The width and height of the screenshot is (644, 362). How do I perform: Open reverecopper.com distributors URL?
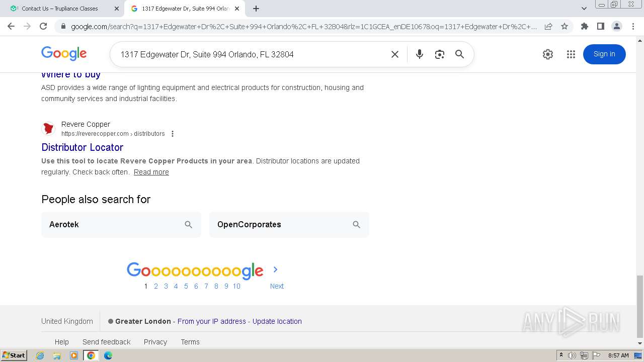click(113, 134)
